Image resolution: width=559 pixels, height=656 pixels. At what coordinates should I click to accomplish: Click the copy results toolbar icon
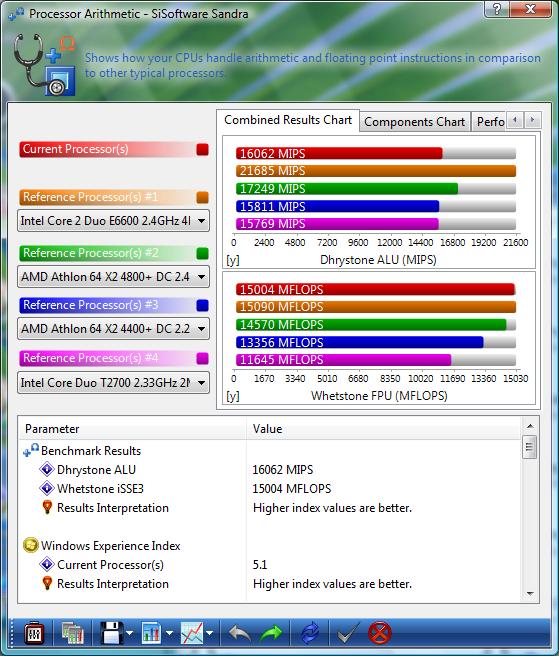[72, 633]
